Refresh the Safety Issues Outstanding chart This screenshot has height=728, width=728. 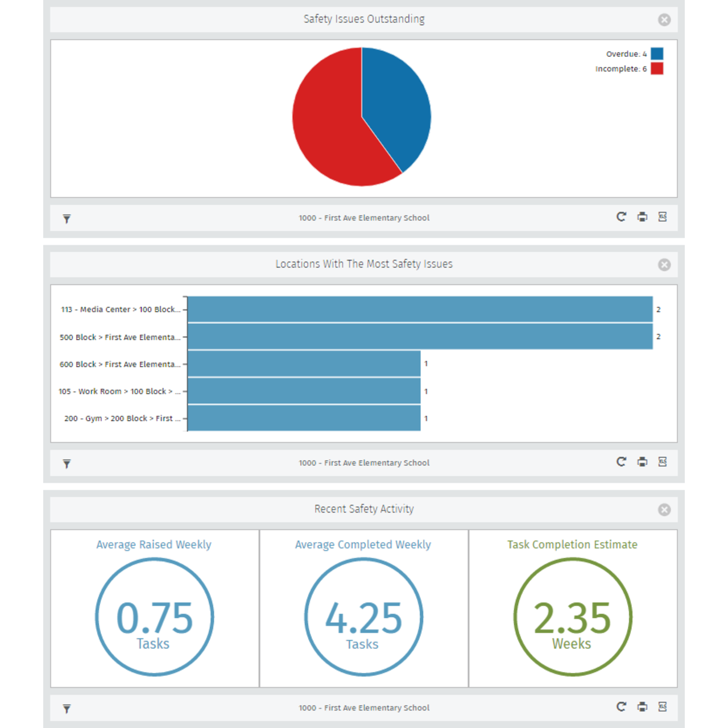tap(621, 217)
